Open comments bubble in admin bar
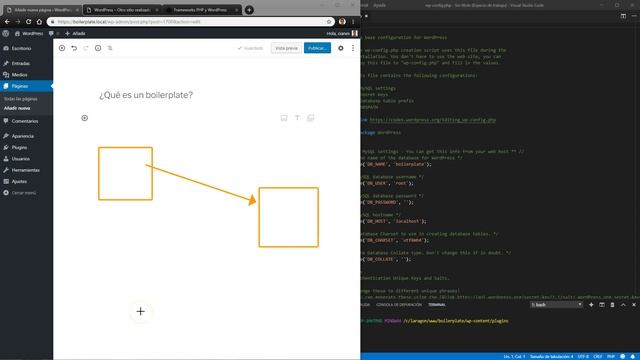The width and height of the screenshot is (640, 360). [x=52, y=33]
